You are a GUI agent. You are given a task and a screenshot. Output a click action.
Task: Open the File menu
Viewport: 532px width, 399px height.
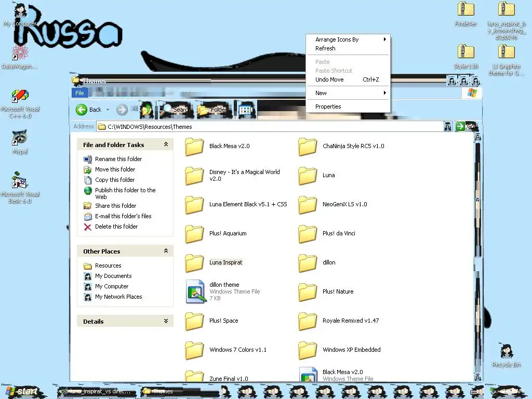point(79,93)
